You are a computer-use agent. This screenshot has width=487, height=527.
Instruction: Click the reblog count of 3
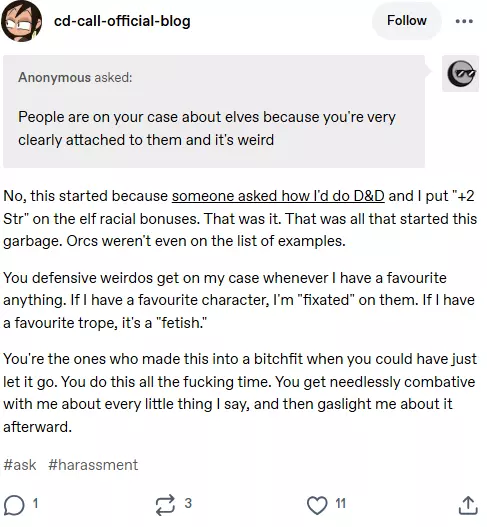pyautogui.click(x=188, y=503)
